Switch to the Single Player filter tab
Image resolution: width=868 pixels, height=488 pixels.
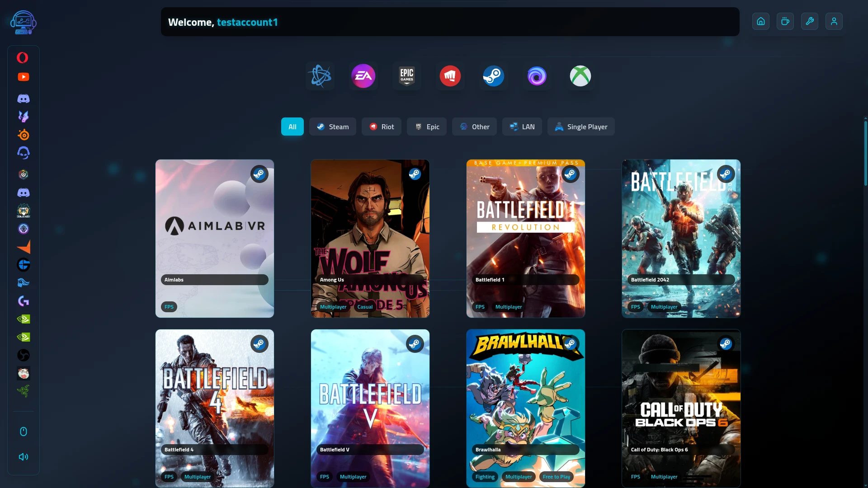click(x=580, y=127)
